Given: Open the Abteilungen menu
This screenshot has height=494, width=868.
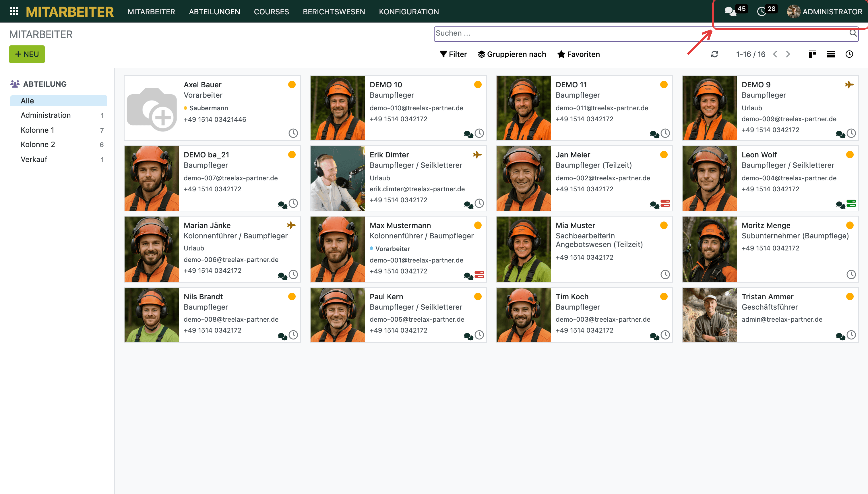Looking at the screenshot, I should click(214, 11).
